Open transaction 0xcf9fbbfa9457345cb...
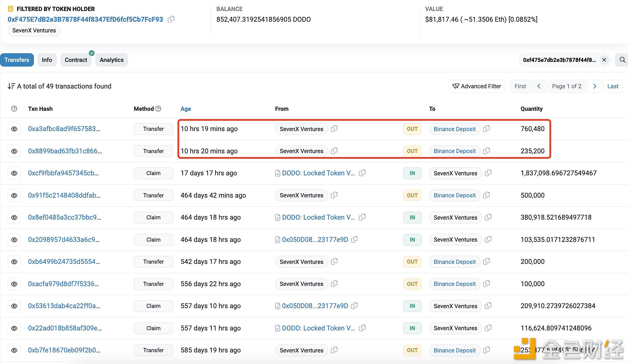Screen dimensions: 628x364 pyautogui.click(x=63, y=173)
